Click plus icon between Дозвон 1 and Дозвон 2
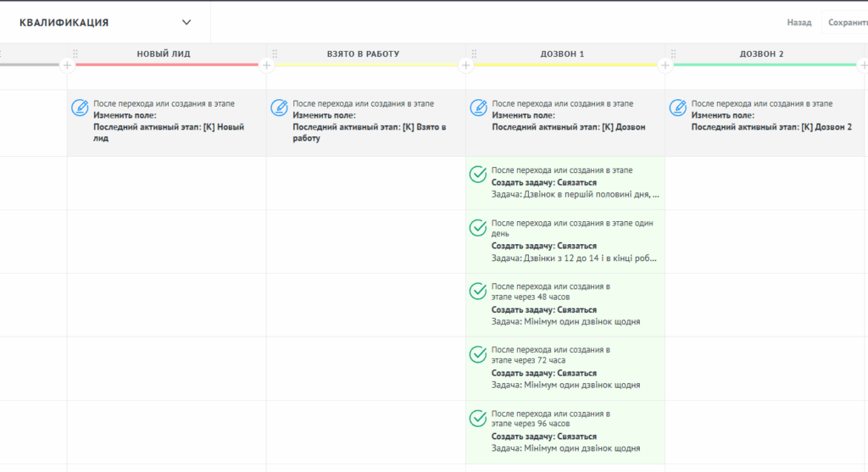868x472 pixels. click(665, 65)
